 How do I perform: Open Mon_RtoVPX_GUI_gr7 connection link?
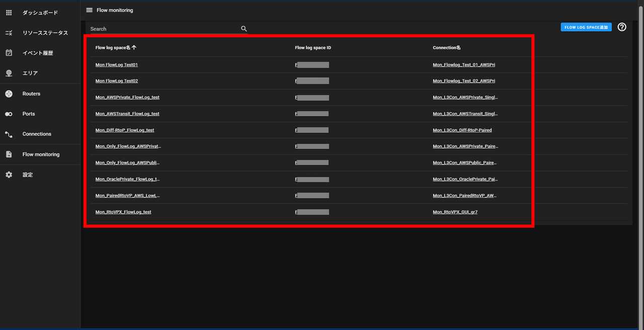455,212
